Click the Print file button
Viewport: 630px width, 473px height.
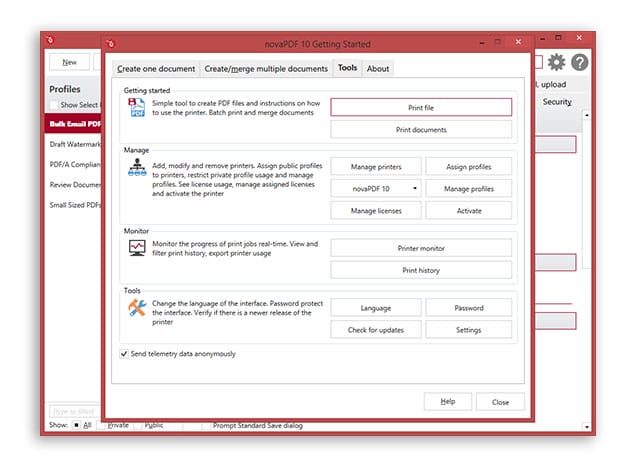pyautogui.click(x=421, y=108)
